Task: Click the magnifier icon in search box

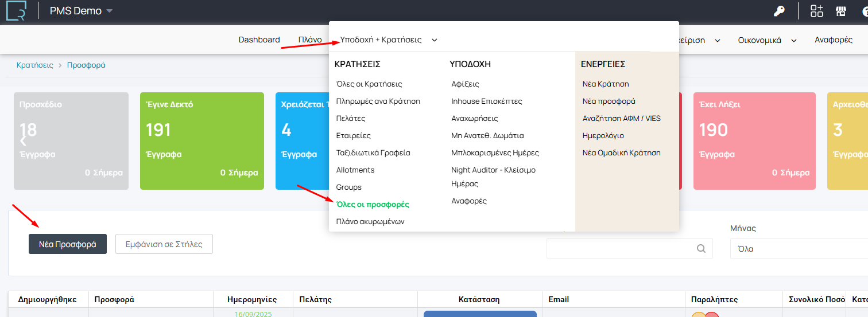Action: pyautogui.click(x=701, y=249)
